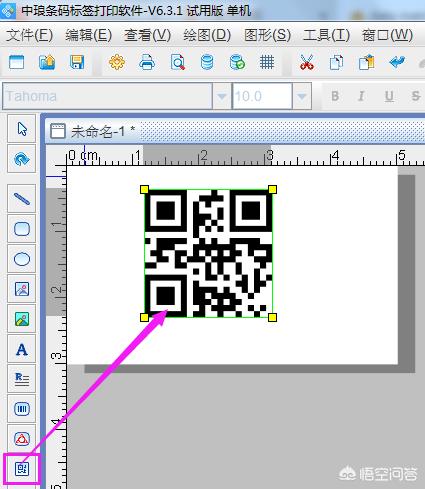Save the label with the floppy icon
Viewport: 425px width, 489px height.
pos(77,62)
